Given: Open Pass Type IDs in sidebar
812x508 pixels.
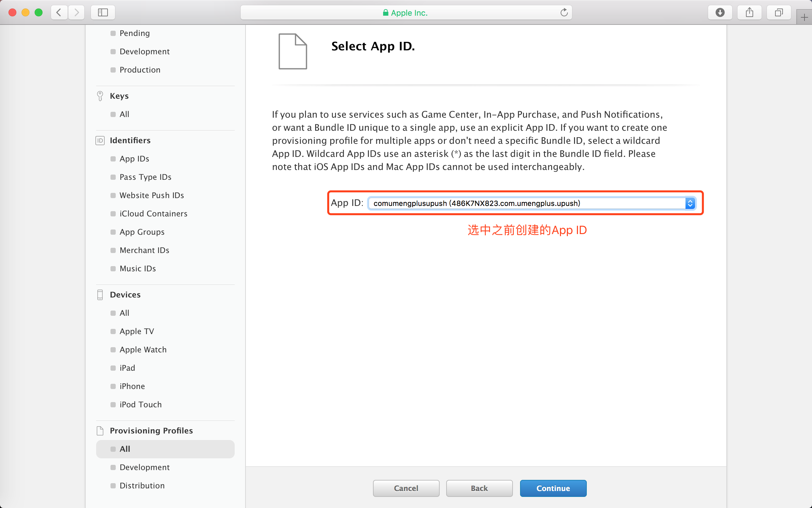Looking at the screenshot, I should pyautogui.click(x=145, y=177).
